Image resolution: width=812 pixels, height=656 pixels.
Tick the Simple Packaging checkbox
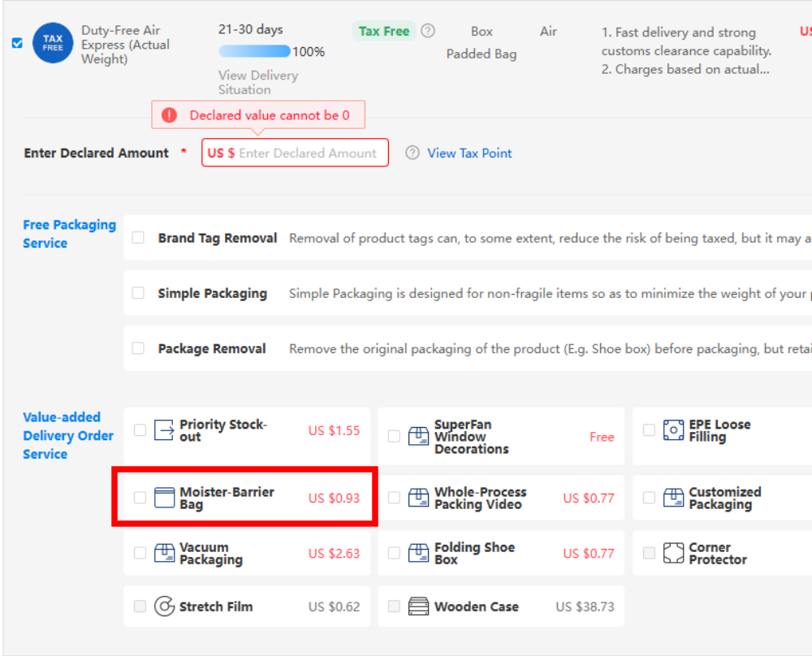pyautogui.click(x=139, y=293)
